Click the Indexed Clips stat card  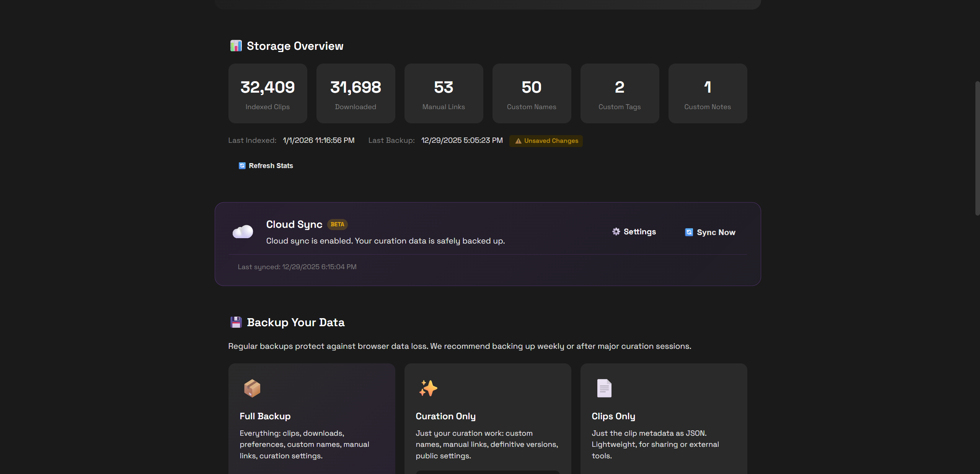(x=267, y=93)
